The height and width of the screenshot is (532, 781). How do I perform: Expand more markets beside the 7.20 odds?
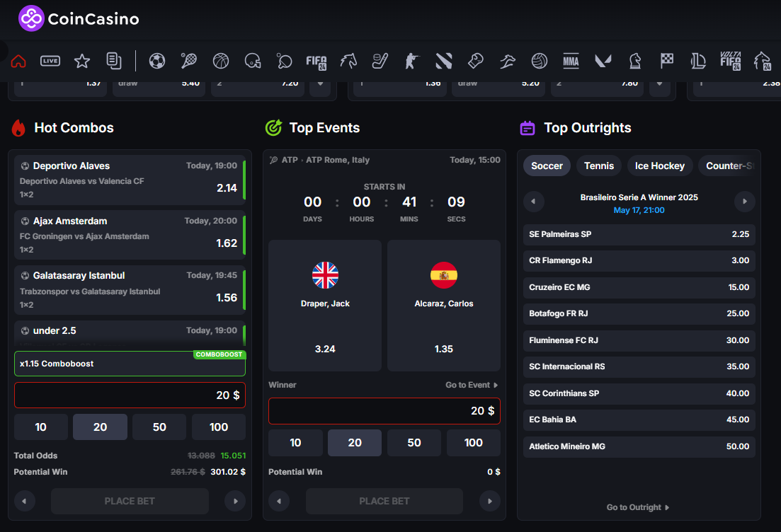click(x=320, y=85)
